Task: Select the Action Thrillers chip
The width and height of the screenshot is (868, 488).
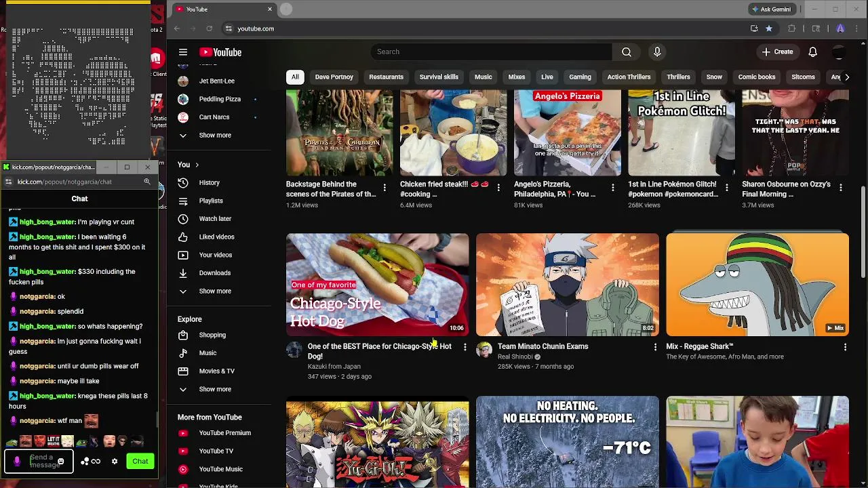Action: [x=629, y=77]
